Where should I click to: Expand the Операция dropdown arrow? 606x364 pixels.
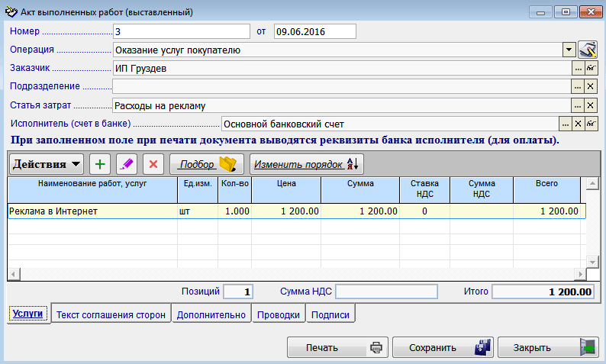[x=569, y=50]
